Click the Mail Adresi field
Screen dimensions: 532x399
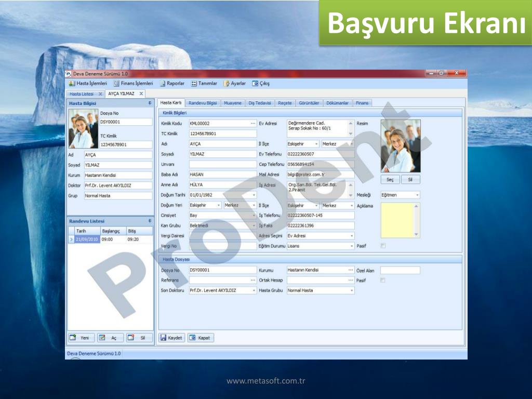tap(320, 175)
